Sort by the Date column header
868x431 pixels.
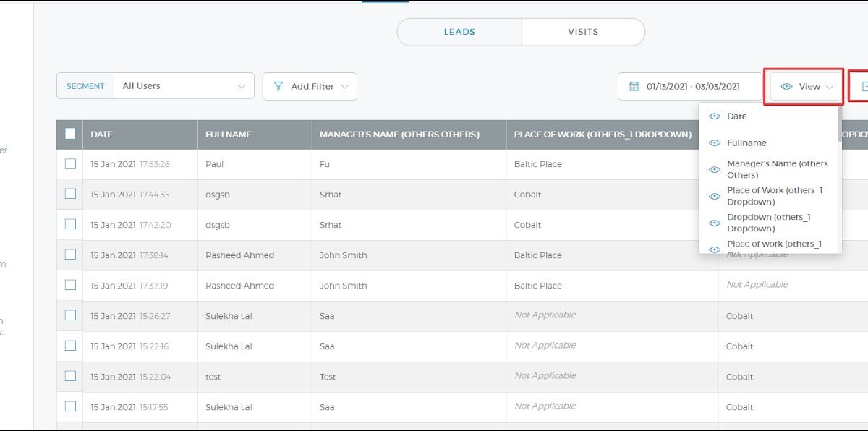click(x=102, y=135)
